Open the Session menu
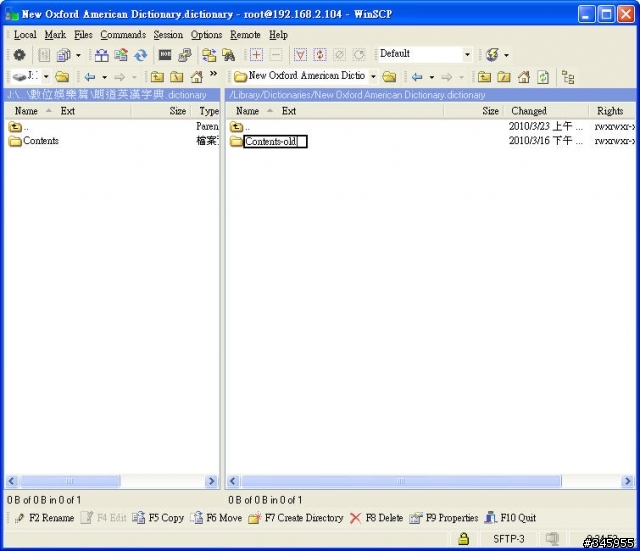Viewport: 640px width, 551px height. pyautogui.click(x=168, y=35)
